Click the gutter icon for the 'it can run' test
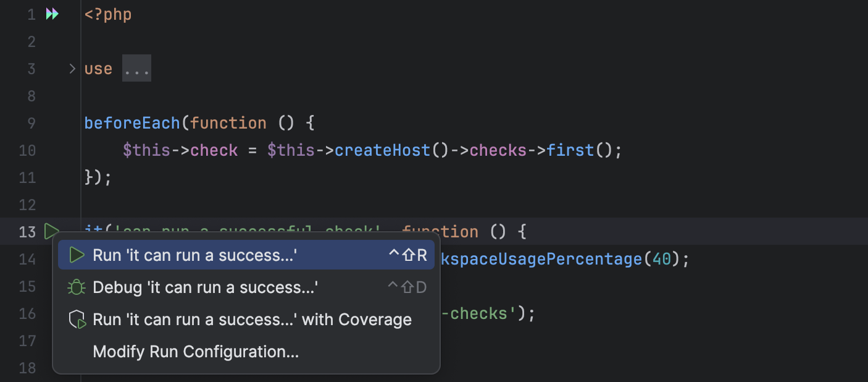Image resolution: width=868 pixels, height=382 pixels. pyautogui.click(x=52, y=232)
